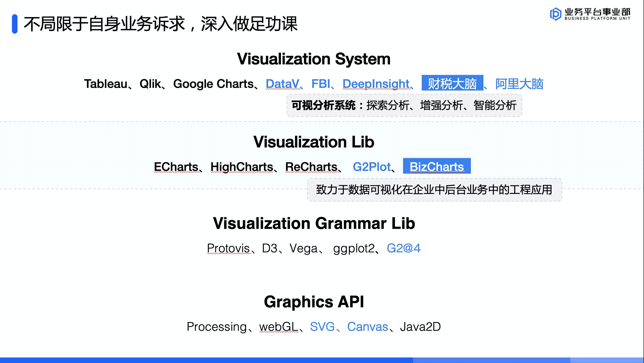The height and width of the screenshot is (363, 644).
Task: Click the word 'HighCharts'
Action: point(242,167)
